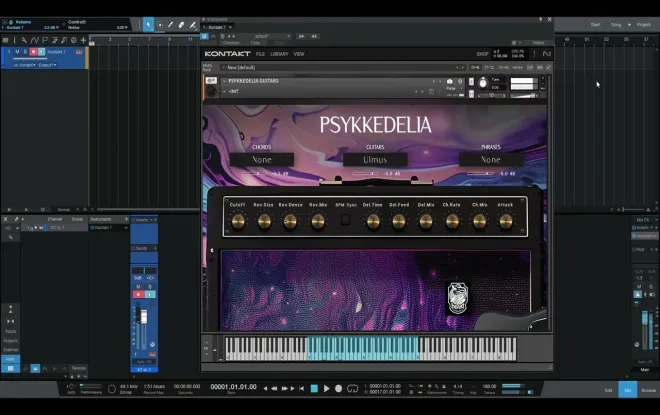
Task: Click the keyboard icon on the Kontakt 7 track
Action: click(79, 52)
